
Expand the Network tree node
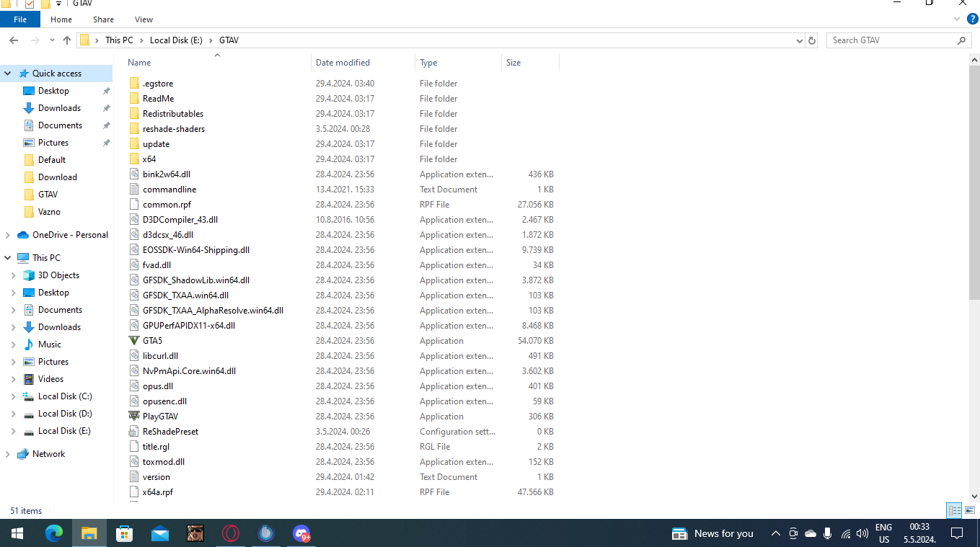tap(8, 454)
